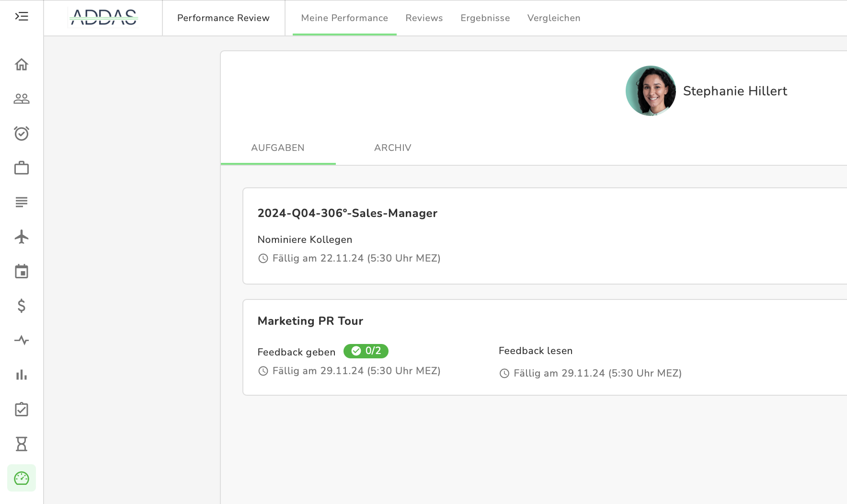847x504 pixels.
Task: Click the Performance Review header title
Action: [223, 18]
